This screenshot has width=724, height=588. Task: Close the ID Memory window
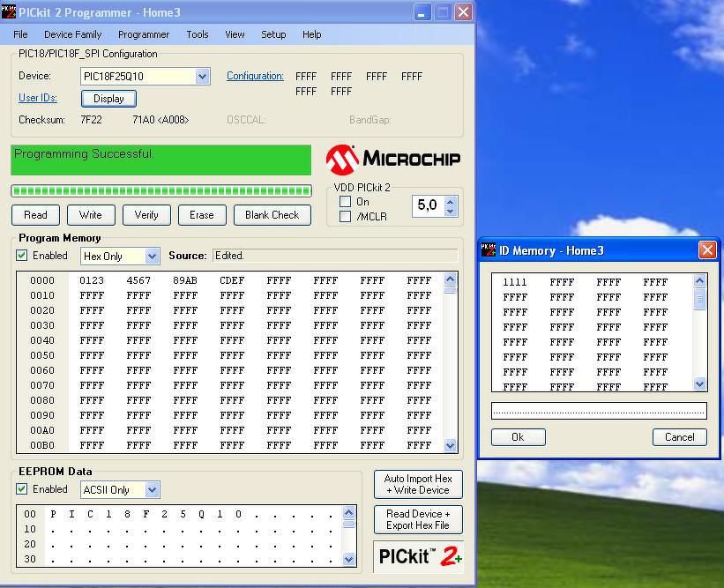coord(707,250)
